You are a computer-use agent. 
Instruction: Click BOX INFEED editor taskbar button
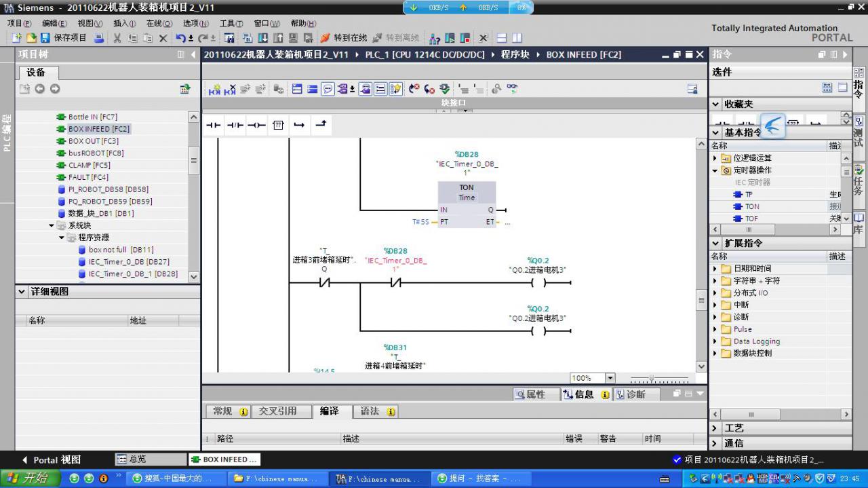[224, 459]
